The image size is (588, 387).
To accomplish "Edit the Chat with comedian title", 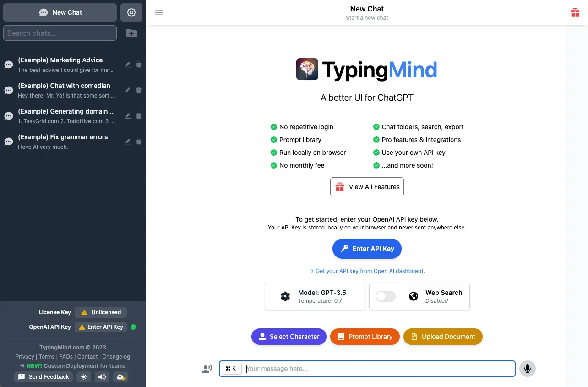I will (128, 90).
